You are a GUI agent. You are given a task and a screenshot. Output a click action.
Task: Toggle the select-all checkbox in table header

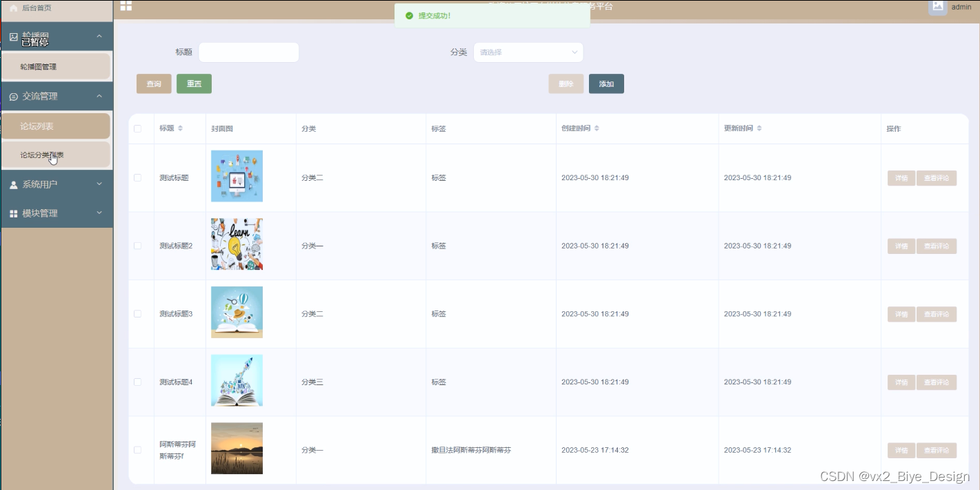(138, 129)
